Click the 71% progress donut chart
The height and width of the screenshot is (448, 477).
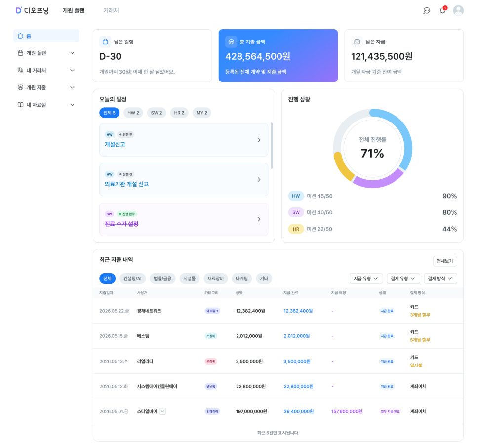pyautogui.click(x=372, y=149)
